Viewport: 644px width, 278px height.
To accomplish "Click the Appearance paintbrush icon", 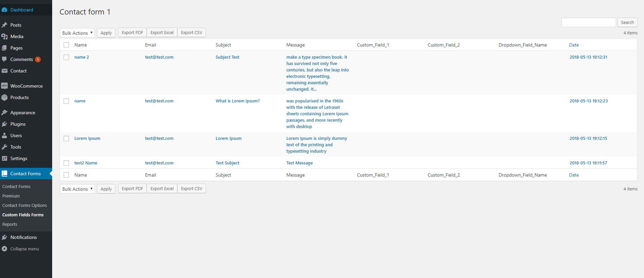I will coord(4,113).
